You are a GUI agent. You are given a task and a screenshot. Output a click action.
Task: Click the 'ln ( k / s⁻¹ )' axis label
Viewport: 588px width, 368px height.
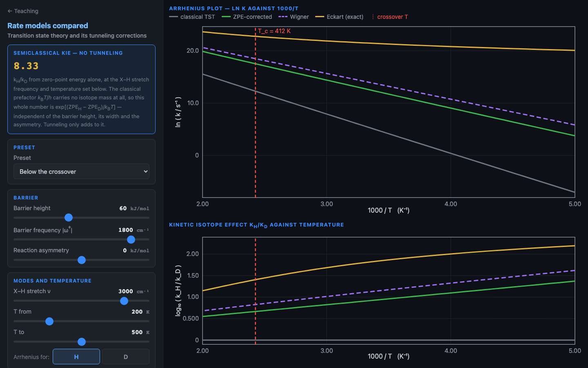point(178,112)
